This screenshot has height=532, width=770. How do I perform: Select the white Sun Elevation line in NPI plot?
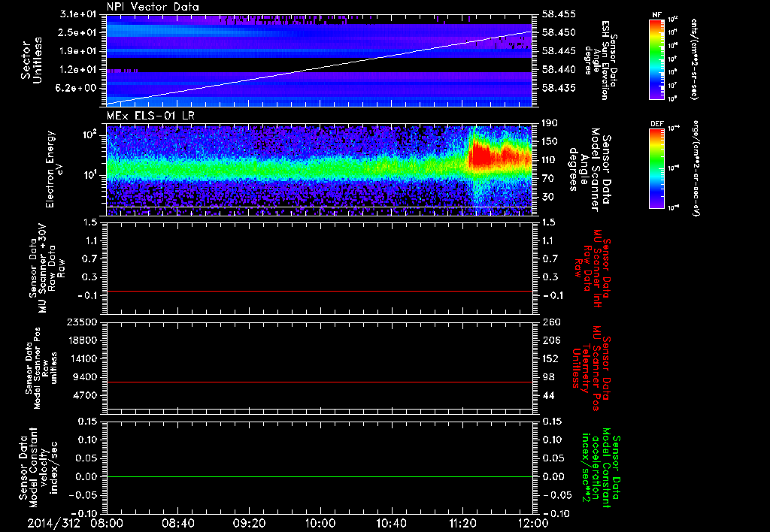(319, 68)
